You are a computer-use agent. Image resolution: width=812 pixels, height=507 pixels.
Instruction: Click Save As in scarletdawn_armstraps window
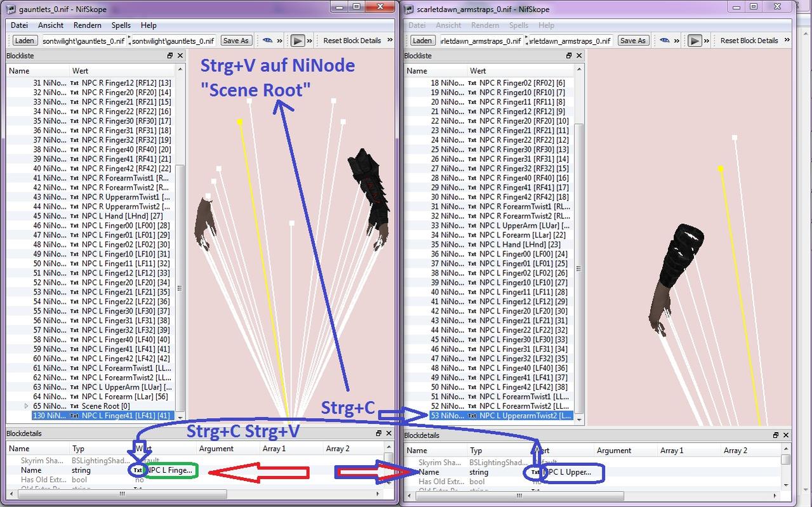point(632,41)
